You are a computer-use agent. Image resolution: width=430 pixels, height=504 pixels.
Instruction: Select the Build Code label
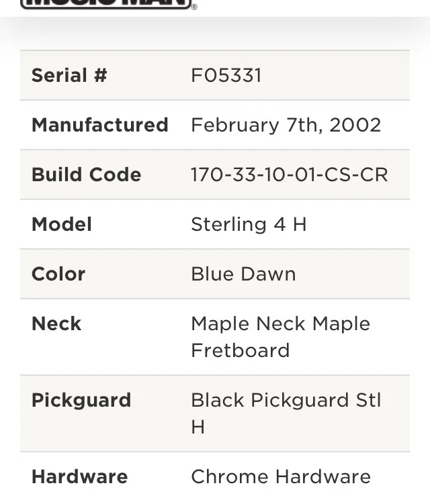87,174
